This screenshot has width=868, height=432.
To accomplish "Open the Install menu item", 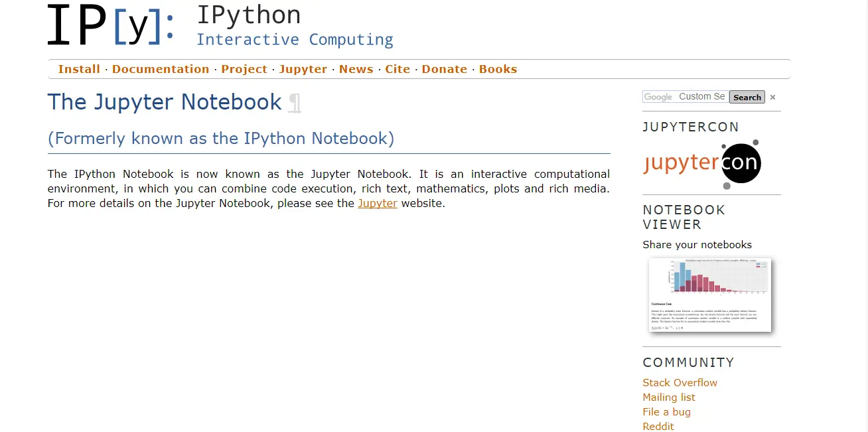I will point(79,69).
